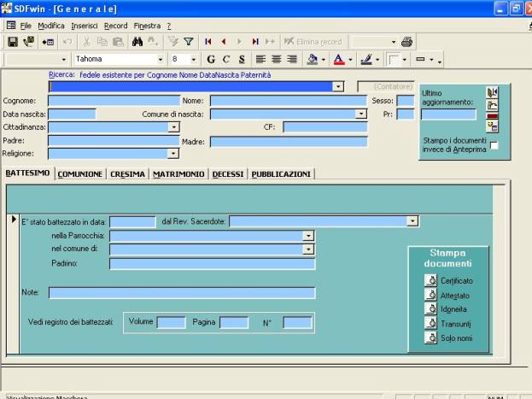
Task: Click the Idoneita print icon
Action: tap(431, 309)
